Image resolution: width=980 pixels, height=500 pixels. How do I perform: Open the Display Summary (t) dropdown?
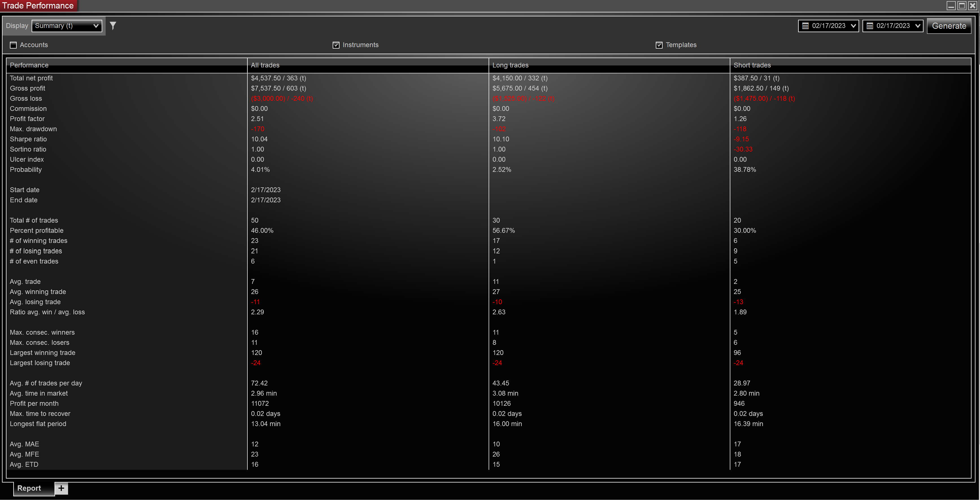pos(67,25)
